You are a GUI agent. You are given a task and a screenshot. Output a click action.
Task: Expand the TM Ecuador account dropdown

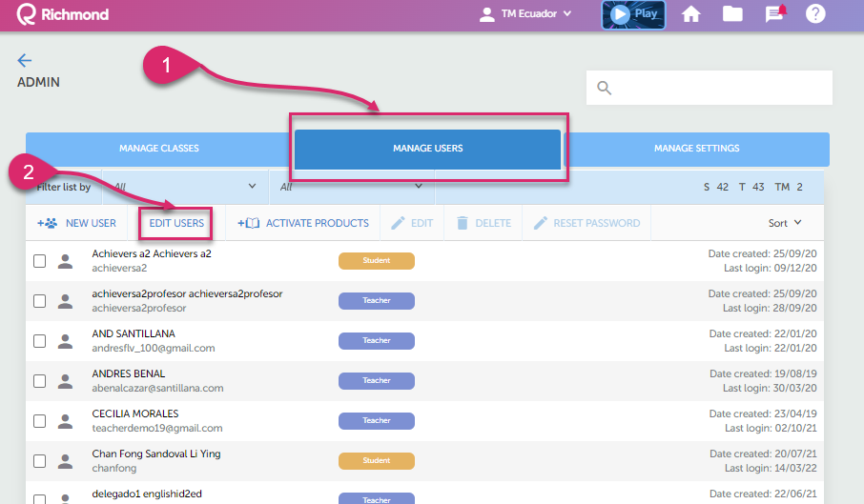525,14
